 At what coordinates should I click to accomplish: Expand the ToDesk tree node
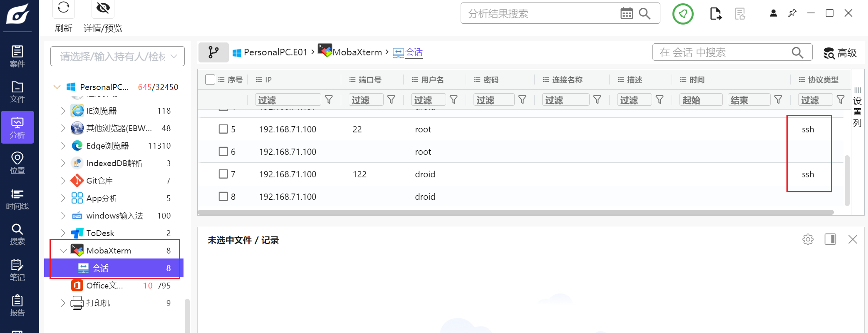(x=63, y=233)
